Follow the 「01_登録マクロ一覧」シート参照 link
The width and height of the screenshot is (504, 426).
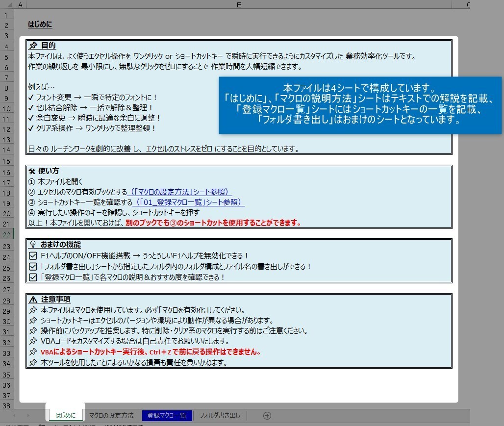tap(189, 202)
